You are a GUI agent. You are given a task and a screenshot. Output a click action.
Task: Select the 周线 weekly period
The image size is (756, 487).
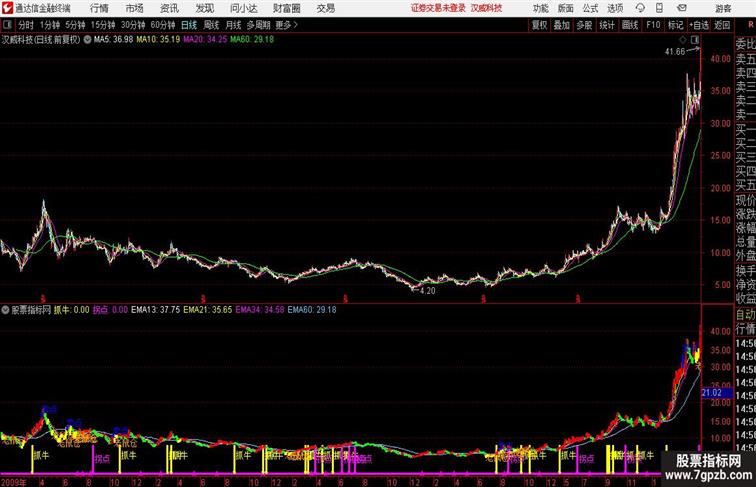point(211,25)
